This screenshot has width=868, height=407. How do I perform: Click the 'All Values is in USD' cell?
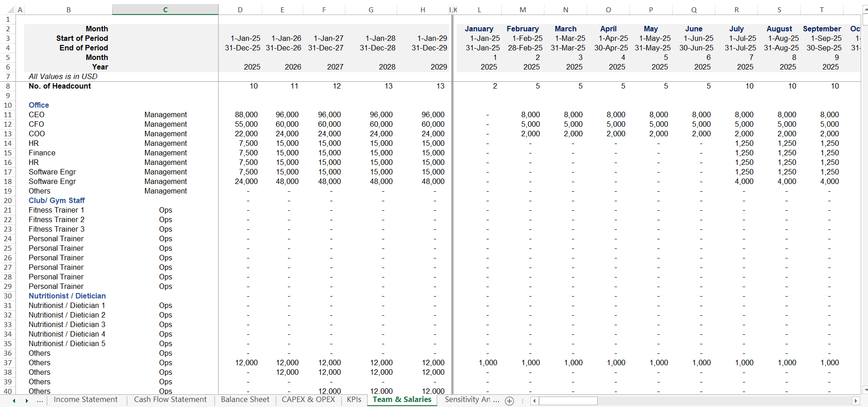(x=63, y=76)
